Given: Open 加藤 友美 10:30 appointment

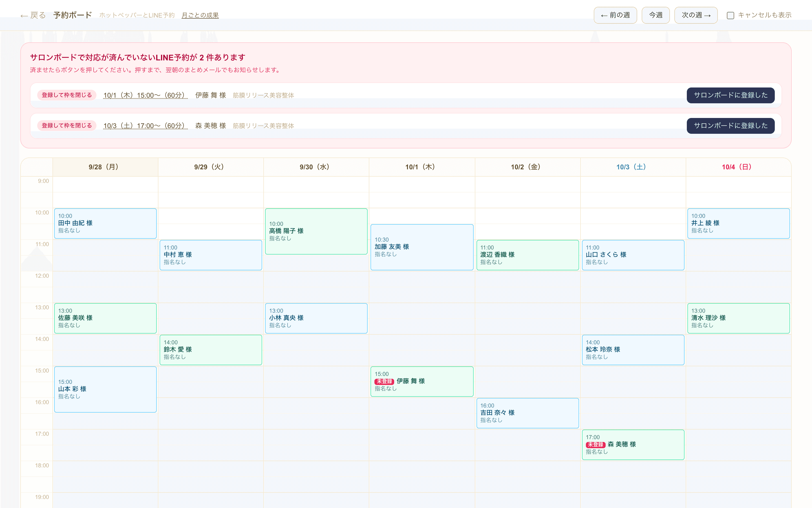Looking at the screenshot, I should coord(422,247).
